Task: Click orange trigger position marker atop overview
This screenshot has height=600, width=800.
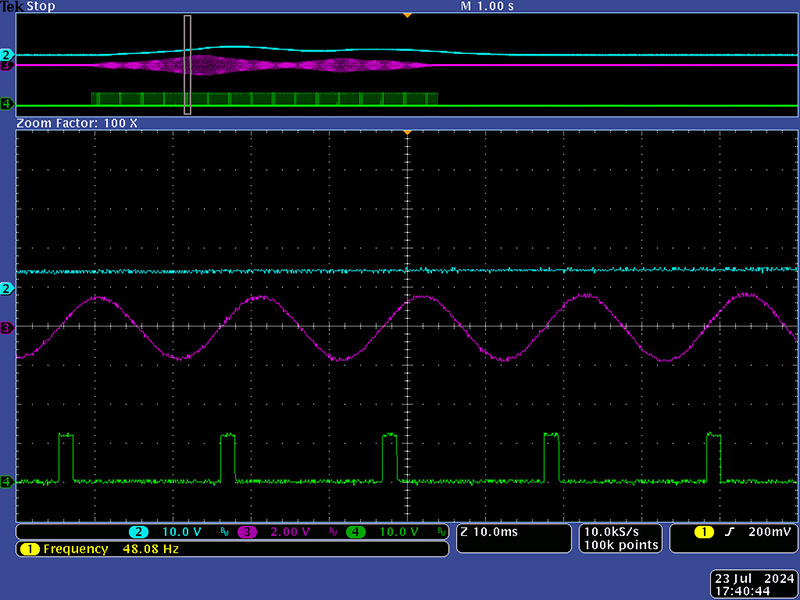Action: point(406,15)
